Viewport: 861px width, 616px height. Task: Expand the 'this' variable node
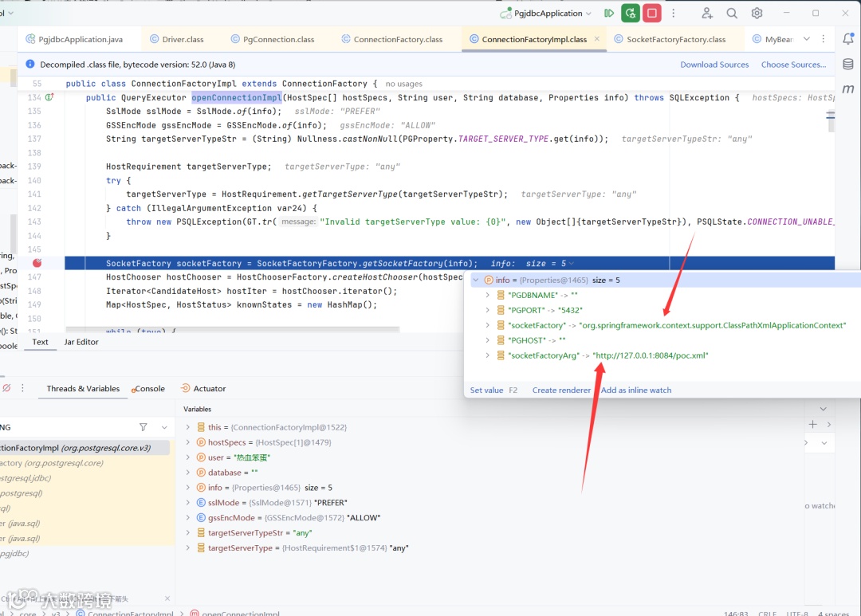pos(188,427)
